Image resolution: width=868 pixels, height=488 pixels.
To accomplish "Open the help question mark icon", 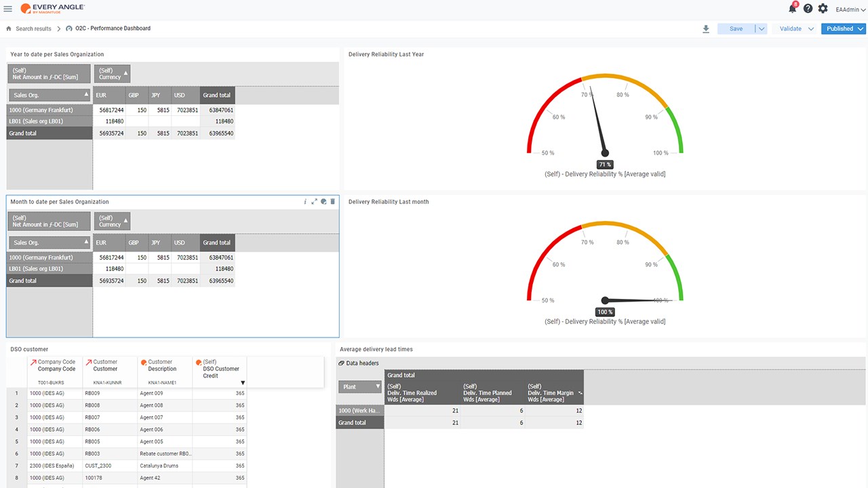I will 808,9.
